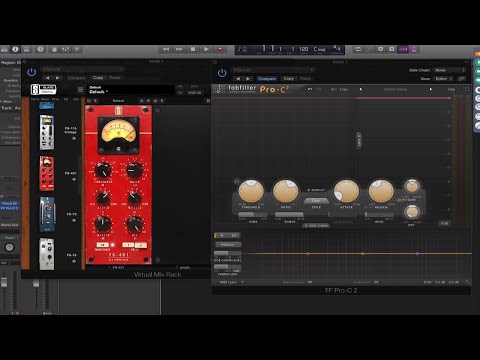Bypass FabFilter Pro-C 2 with power button
480x360 pixels.
222,73
